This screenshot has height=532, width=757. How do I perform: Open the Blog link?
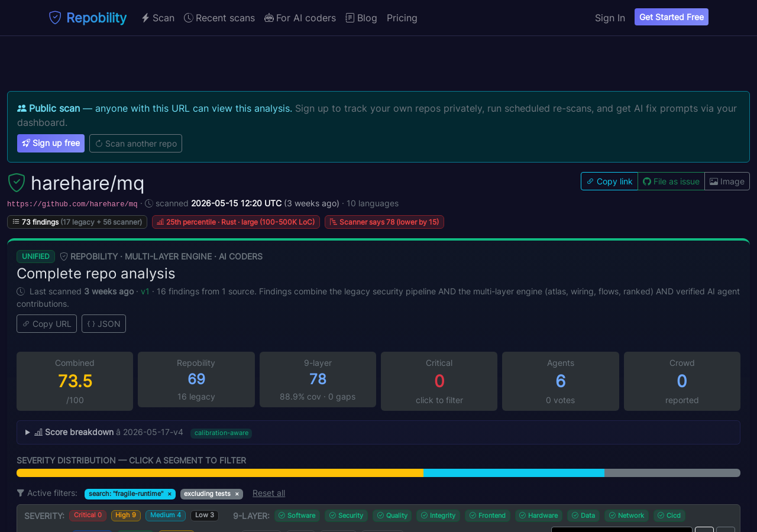pos(361,18)
